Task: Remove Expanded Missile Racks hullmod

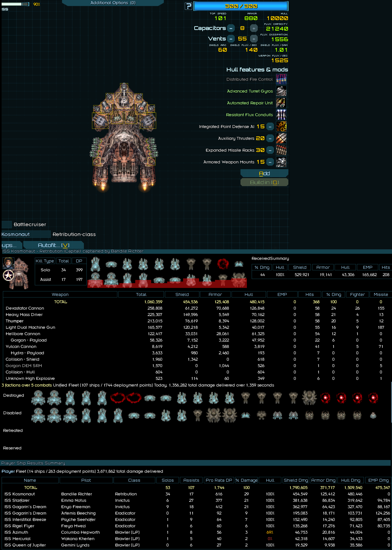Action: 270,150
